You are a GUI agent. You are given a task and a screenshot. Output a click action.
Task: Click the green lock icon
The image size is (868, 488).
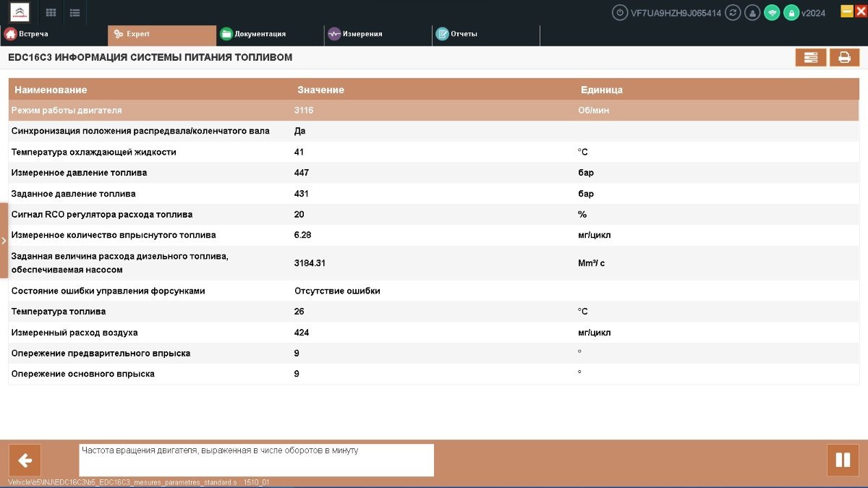tap(791, 12)
